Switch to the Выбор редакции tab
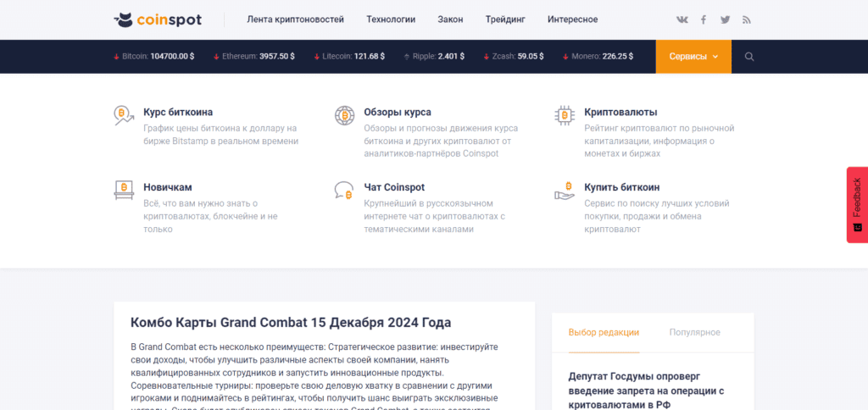Screen dimensions: 868x410 [604, 333]
